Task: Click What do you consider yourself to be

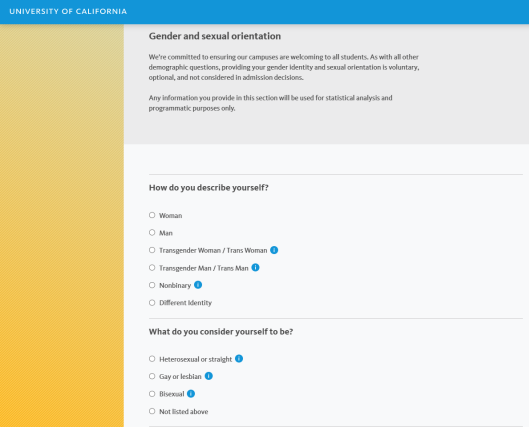Action: click(x=221, y=332)
